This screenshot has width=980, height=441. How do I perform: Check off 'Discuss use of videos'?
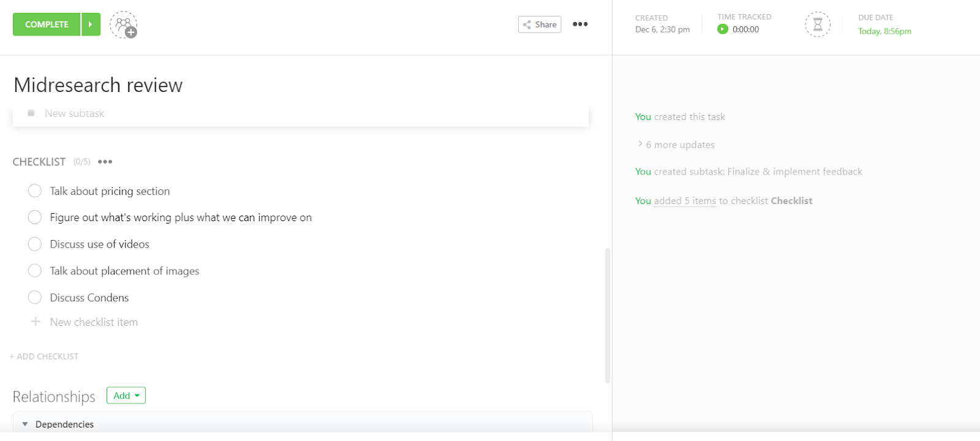[x=35, y=244]
